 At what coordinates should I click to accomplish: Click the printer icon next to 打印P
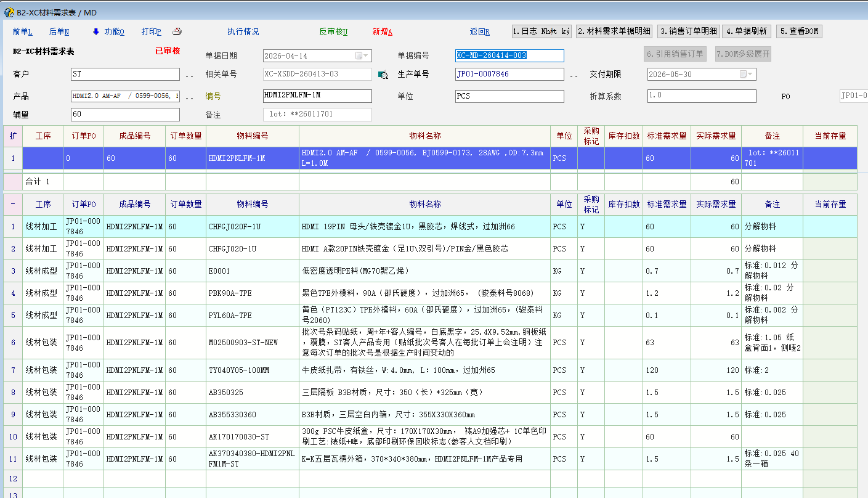[x=177, y=32]
